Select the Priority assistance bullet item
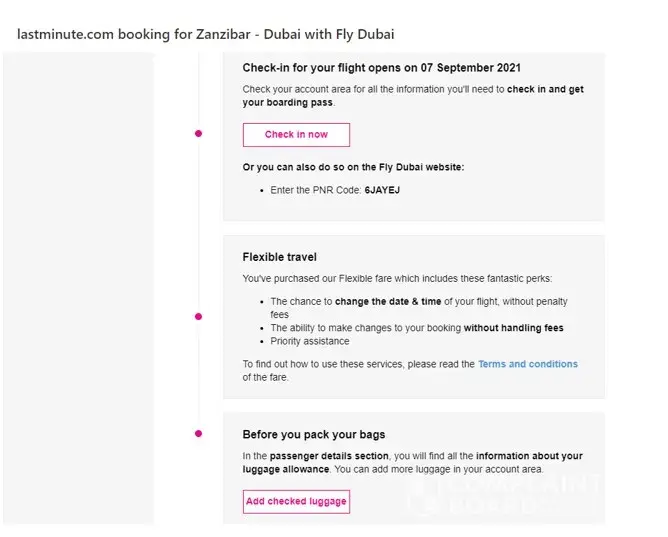The image size is (668, 537). coord(310,341)
